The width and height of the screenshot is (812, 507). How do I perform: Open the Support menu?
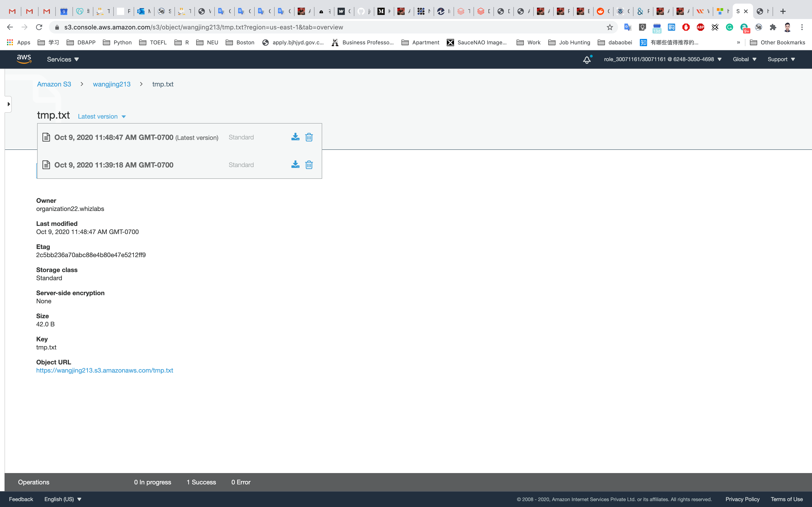(x=781, y=59)
